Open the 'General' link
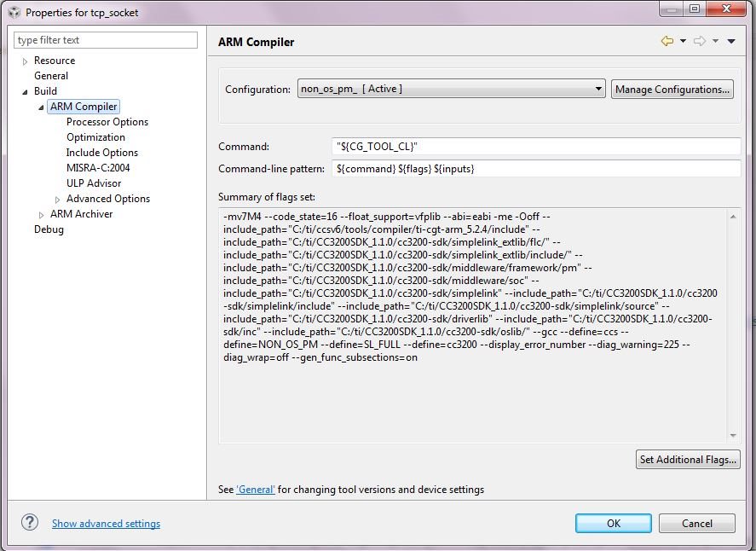The image size is (756, 551). (x=256, y=490)
